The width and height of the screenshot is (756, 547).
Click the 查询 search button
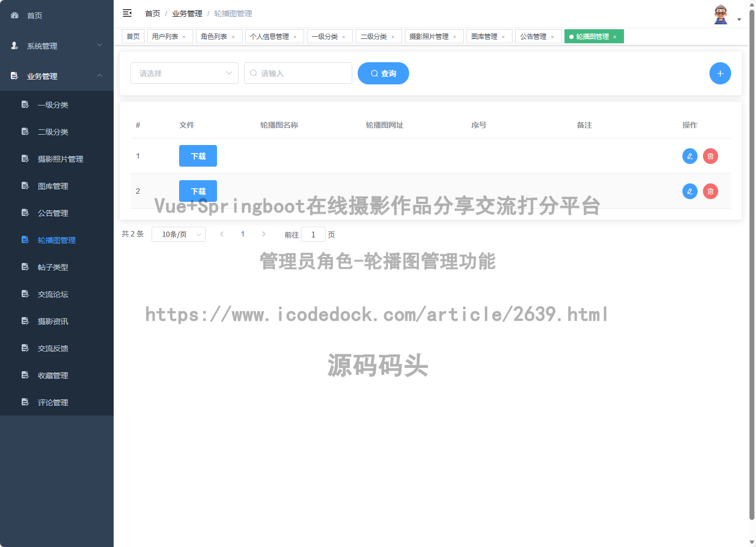(x=383, y=73)
